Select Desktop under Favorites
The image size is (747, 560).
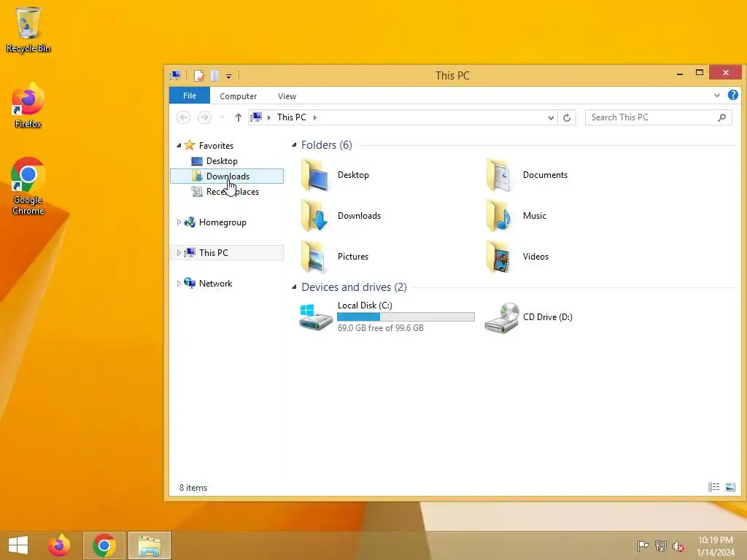[222, 161]
